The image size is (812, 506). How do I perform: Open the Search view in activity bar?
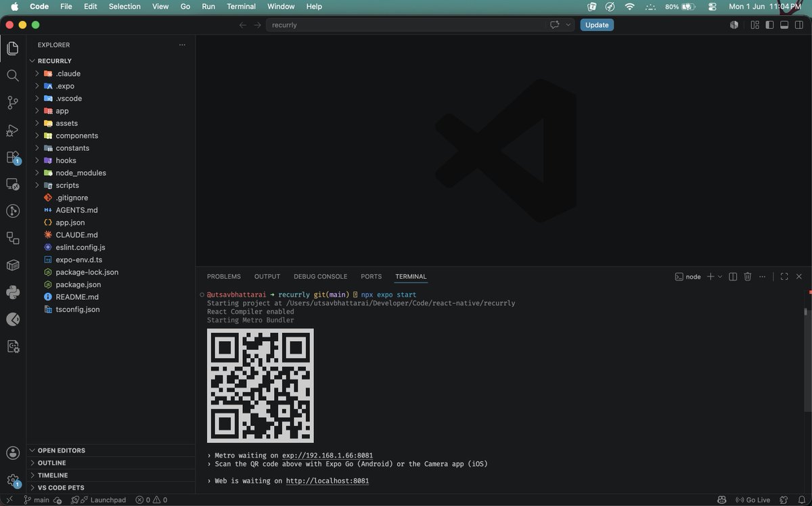[12, 76]
